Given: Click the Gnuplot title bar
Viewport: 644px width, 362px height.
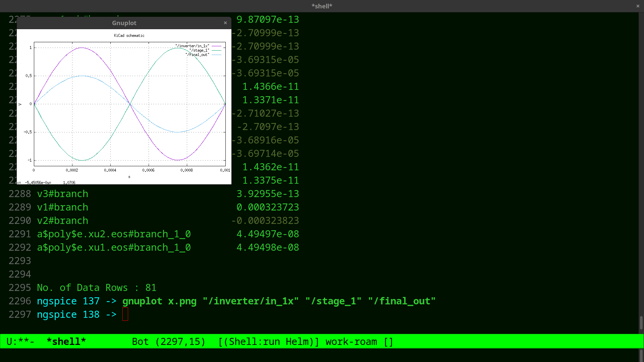Looking at the screenshot, I should pos(124,23).
